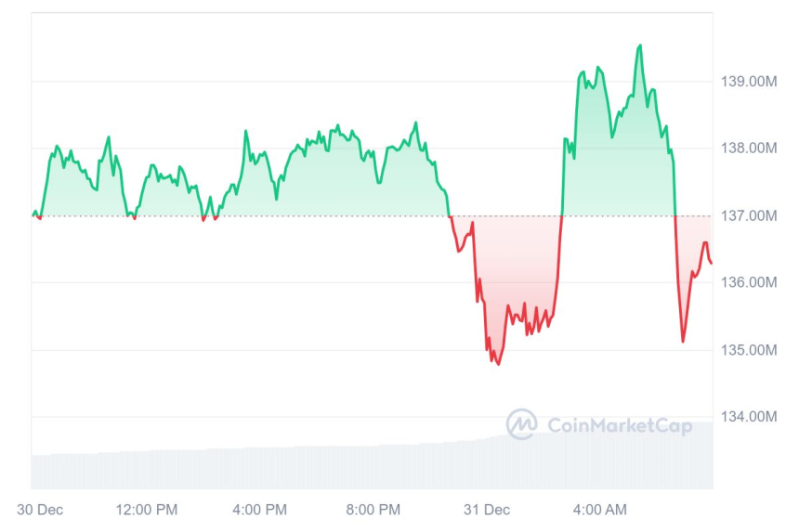This screenshot has height=532, width=799.
Task: Click the 30 Dec date label
Action: pyautogui.click(x=41, y=510)
